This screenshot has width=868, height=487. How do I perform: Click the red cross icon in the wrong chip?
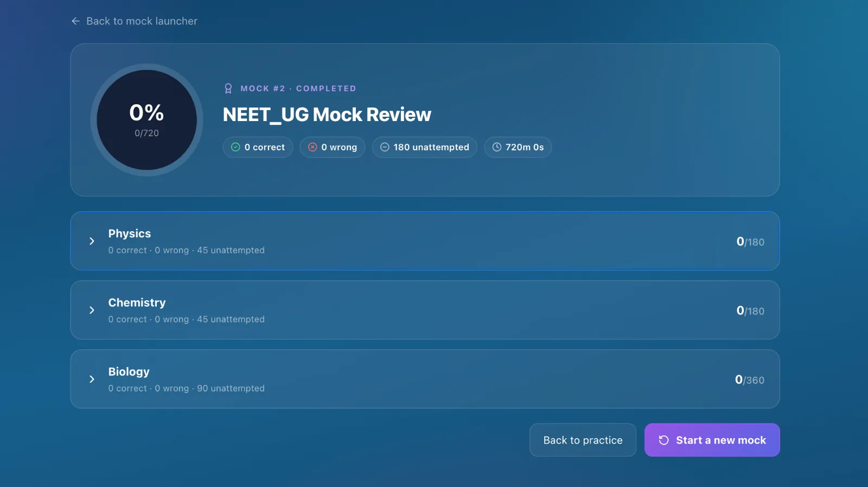click(x=312, y=147)
